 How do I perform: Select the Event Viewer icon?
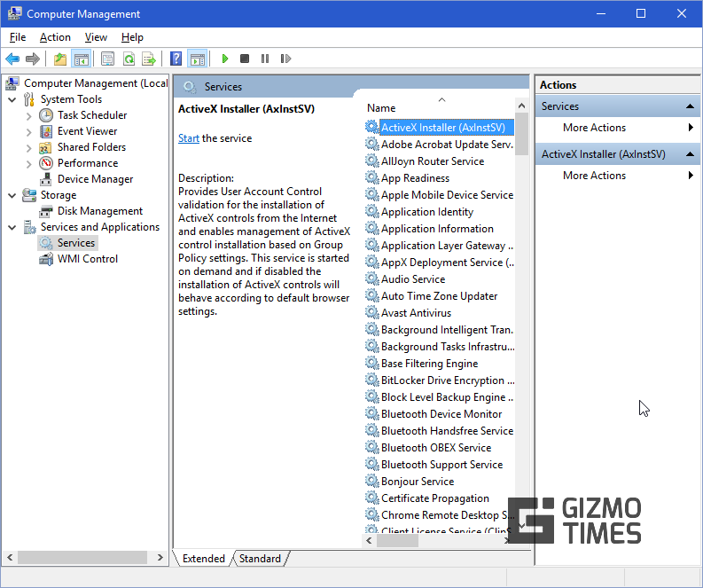(x=46, y=131)
